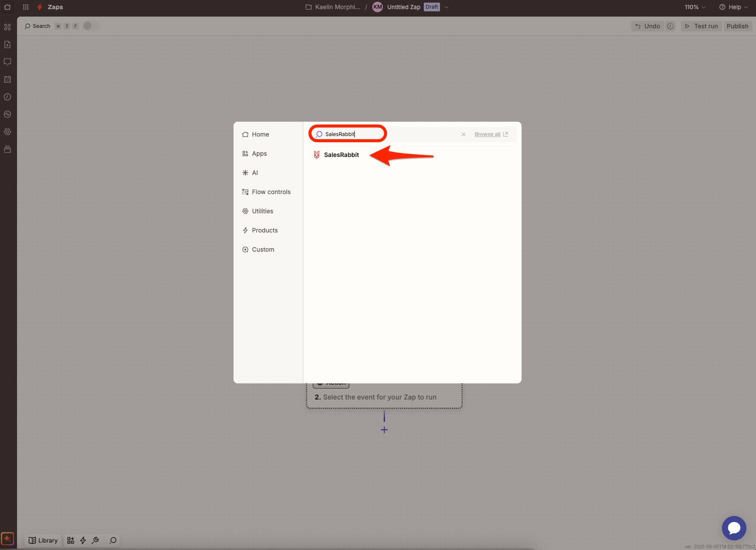Switch to the AI category in the dialog
This screenshot has height=550, width=756.
pyautogui.click(x=254, y=172)
